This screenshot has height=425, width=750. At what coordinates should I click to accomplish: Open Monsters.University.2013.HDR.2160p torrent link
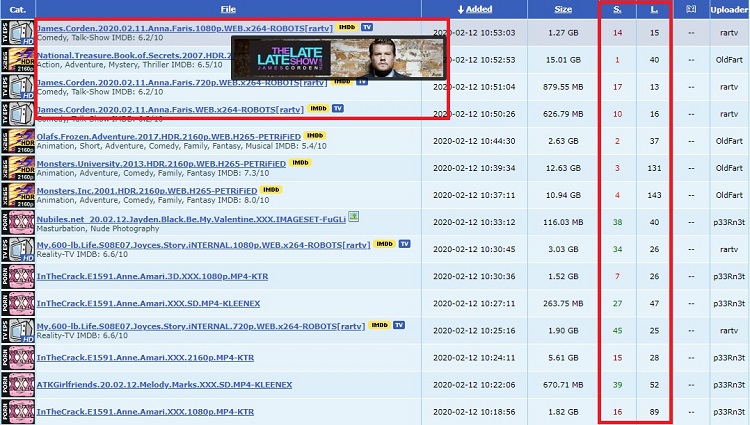[161, 163]
